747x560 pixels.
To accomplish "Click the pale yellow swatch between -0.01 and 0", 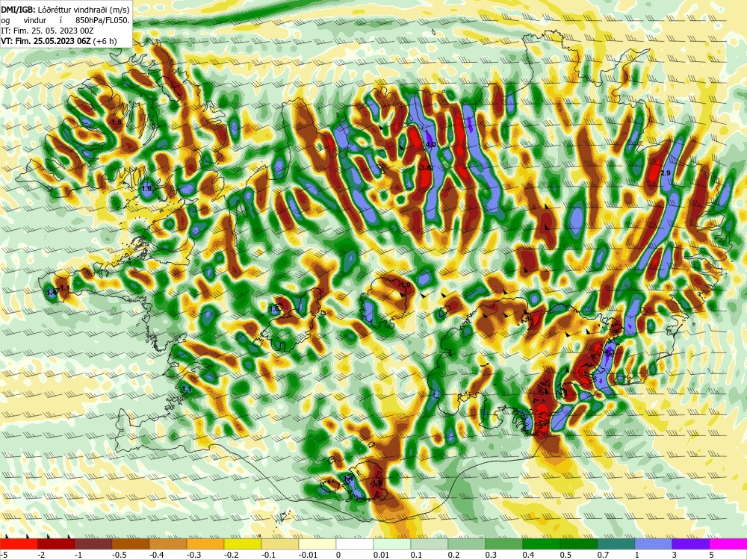I will pos(317,544).
